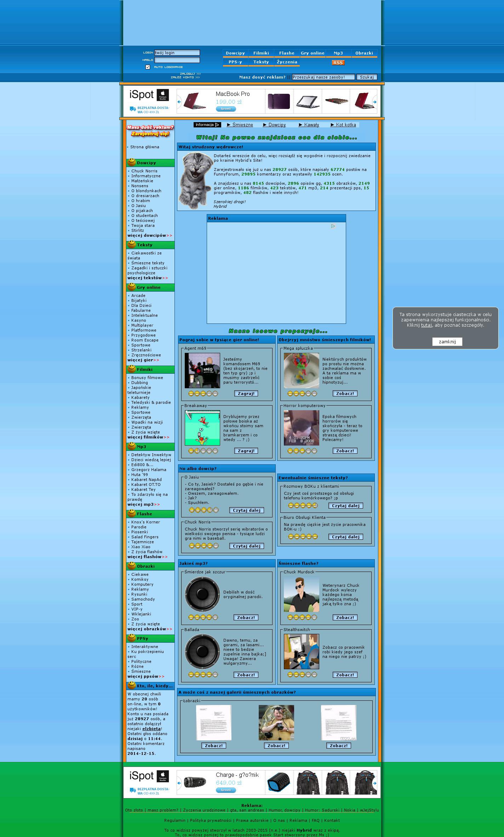The width and height of the screenshot is (504, 837).
Task: Open the Chuck Norris jokes link in sidebar
Action: coord(144,171)
